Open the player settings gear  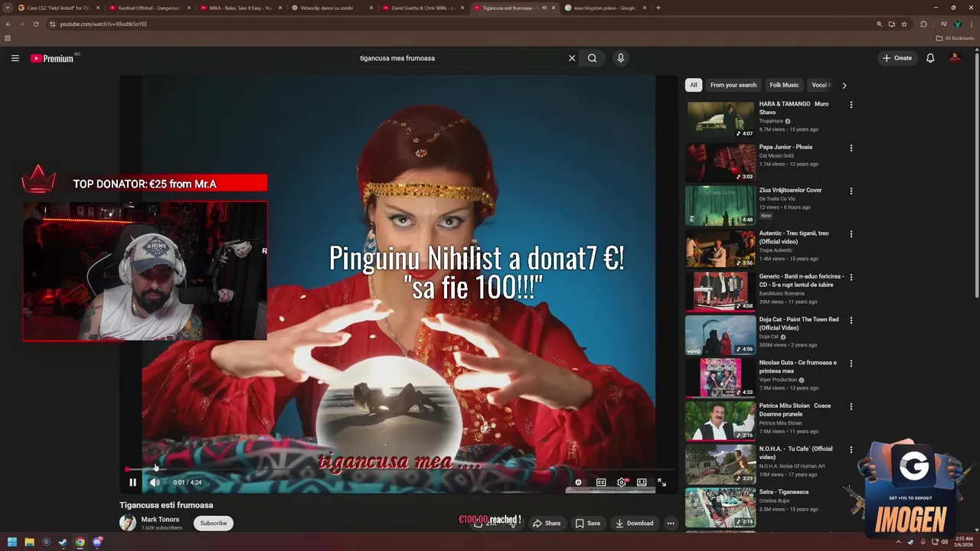coord(622,482)
